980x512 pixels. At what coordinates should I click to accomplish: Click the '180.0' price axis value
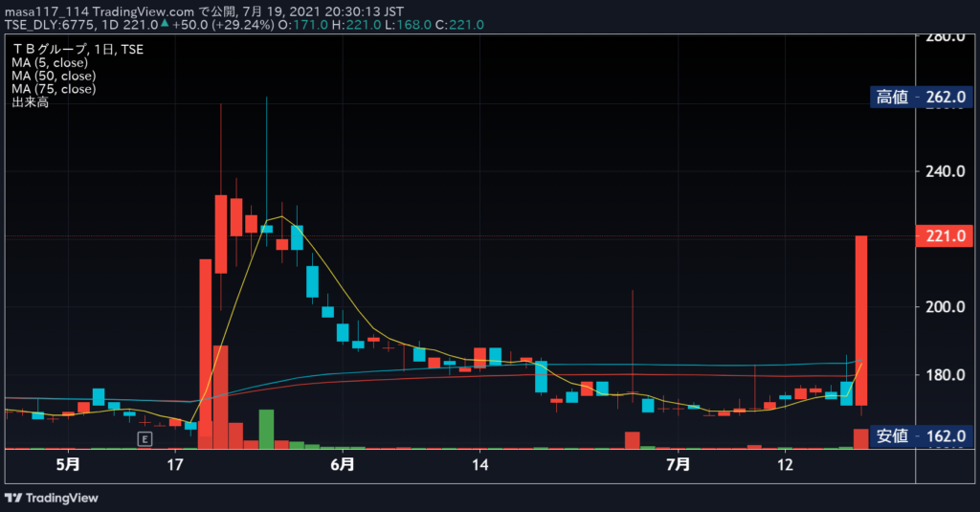tap(945, 375)
